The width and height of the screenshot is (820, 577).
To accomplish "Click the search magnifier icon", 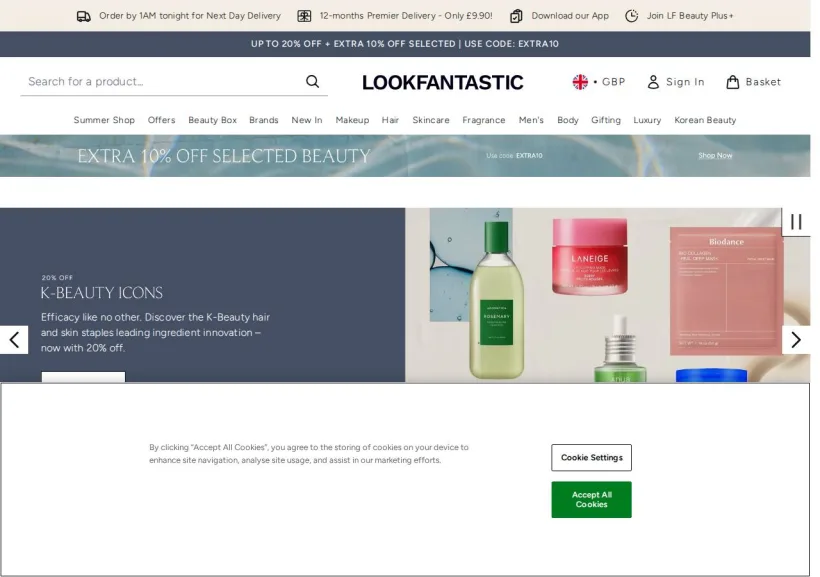I will click(313, 82).
